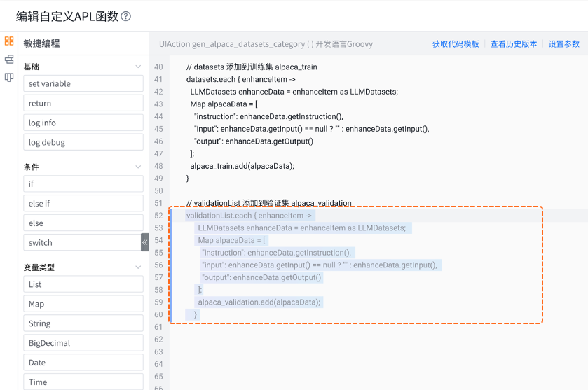588x390 pixels.
Task: Collapse the left panel with the double-chevron handle
Action: (144, 242)
